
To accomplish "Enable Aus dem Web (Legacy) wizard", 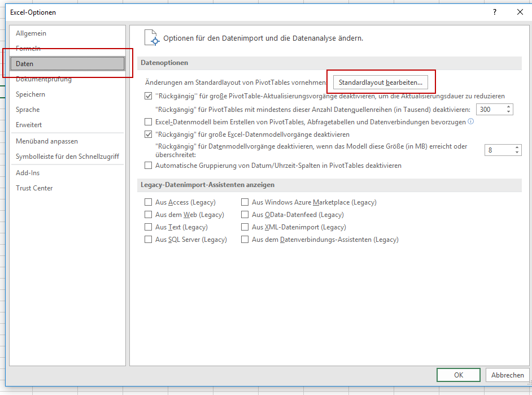I will coord(149,214).
